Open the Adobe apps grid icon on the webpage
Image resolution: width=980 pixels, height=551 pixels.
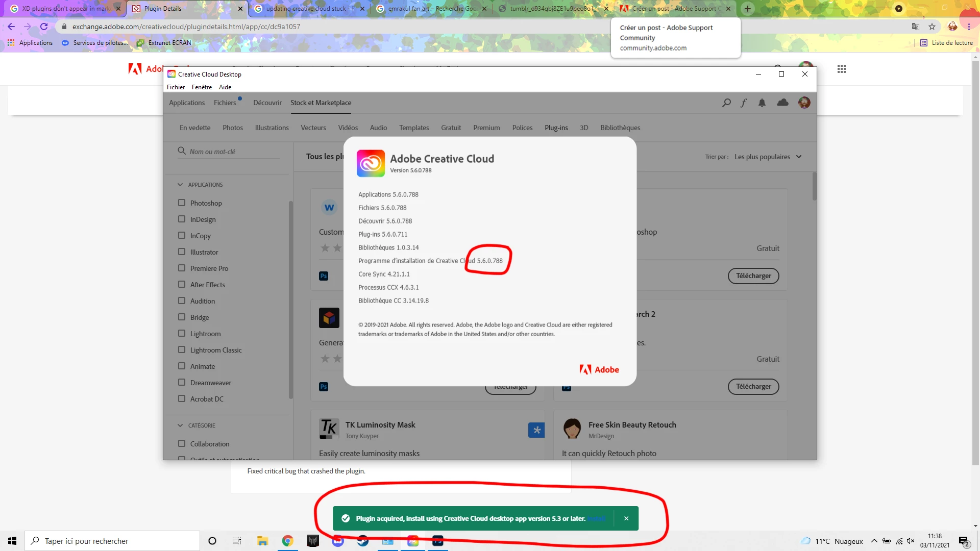(842, 69)
